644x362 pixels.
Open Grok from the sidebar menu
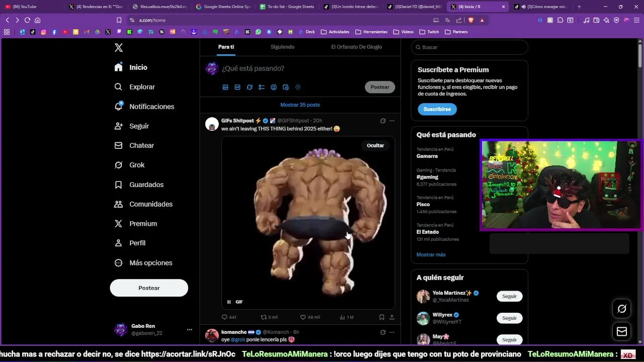tap(129, 165)
